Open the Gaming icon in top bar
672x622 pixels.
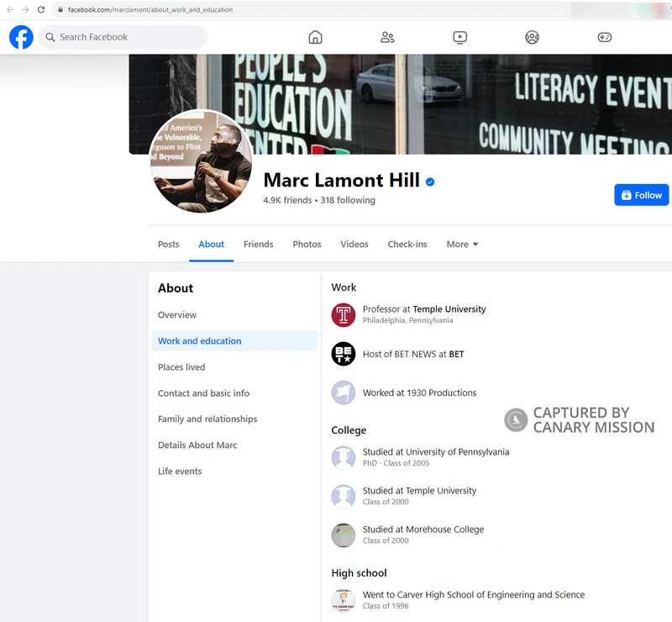click(606, 37)
